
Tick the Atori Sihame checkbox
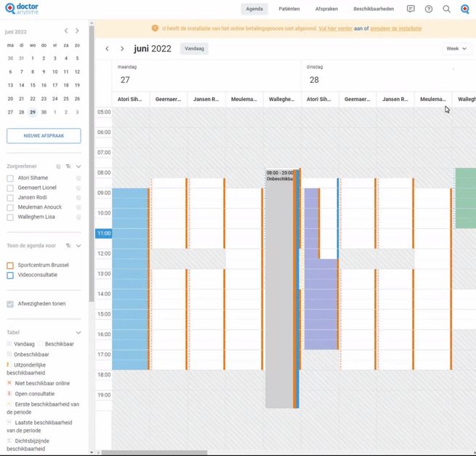(x=10, y=178)
